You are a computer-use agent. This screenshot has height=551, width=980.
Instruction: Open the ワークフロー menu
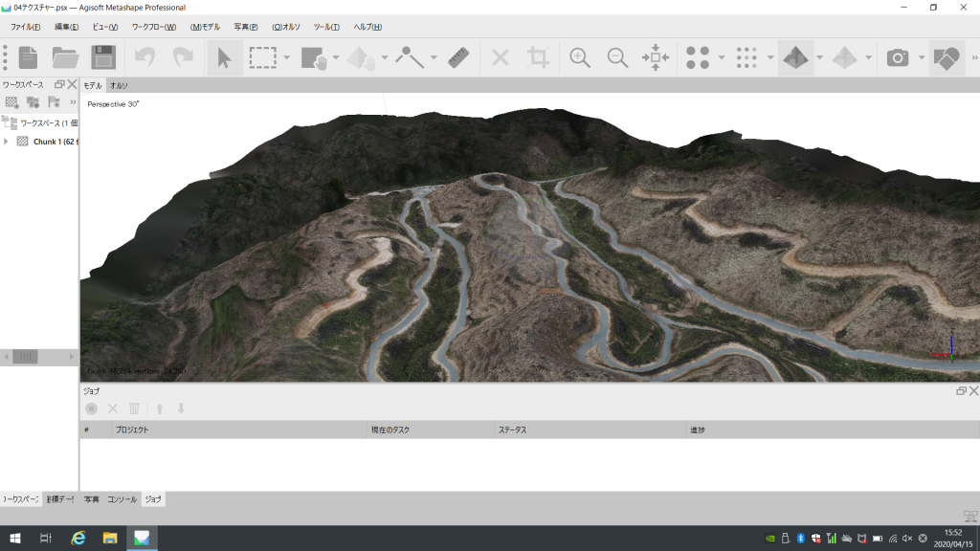[x=153, y=27]
